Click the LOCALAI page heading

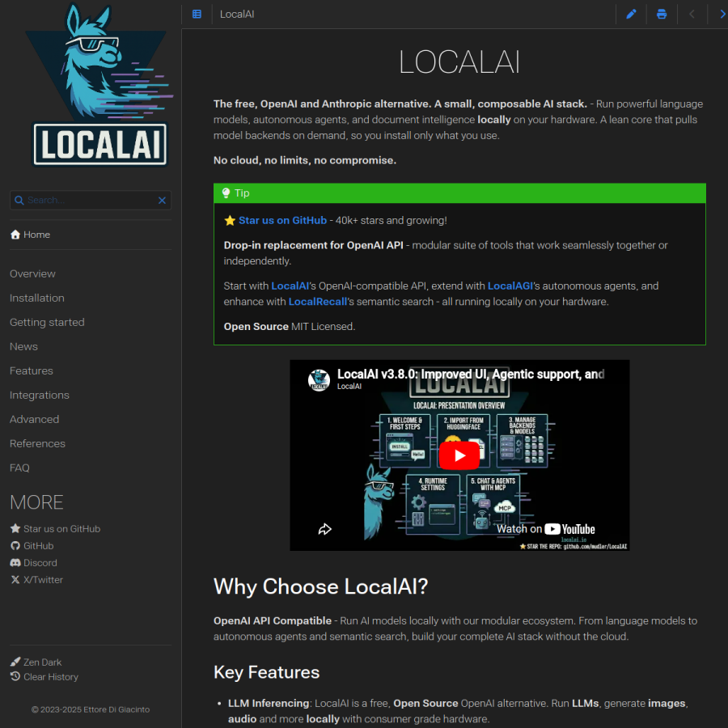[x=459, y=61]
